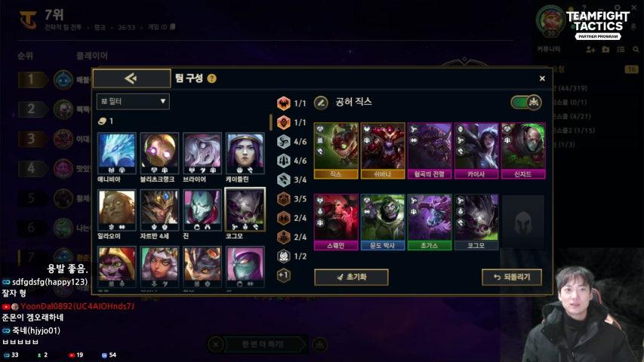Expand the +1 extra traits indicator
Image resolution: width=644 pixels, height=362 pixels.
click(283, 275)
